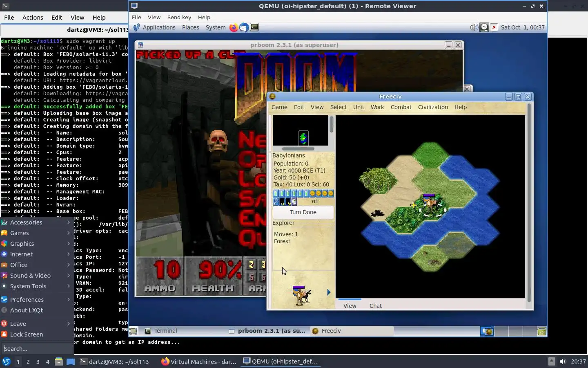The image size is (588, 368).
Task: Open terminal launcher in the GNOME panel
Action: point(254,27)
